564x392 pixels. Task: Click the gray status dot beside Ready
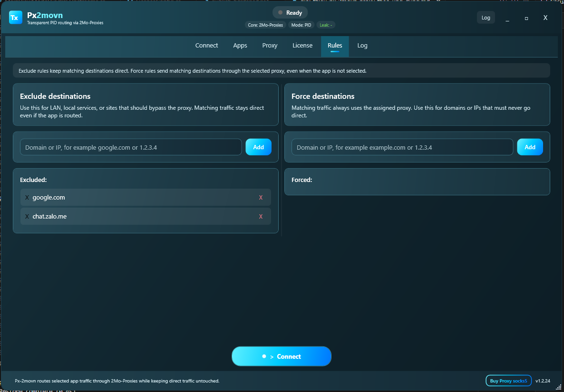(x=281, y=12)
